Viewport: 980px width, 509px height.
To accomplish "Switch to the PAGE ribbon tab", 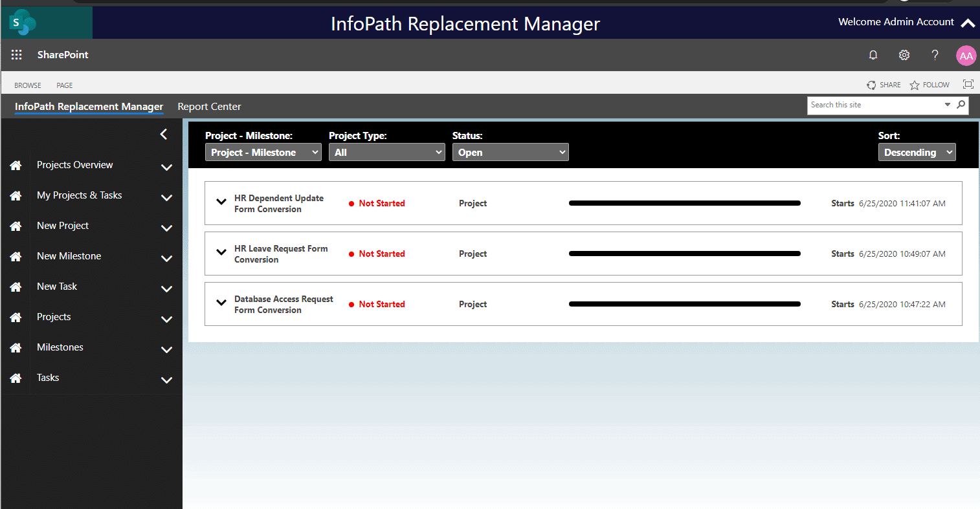I will 64,85.
